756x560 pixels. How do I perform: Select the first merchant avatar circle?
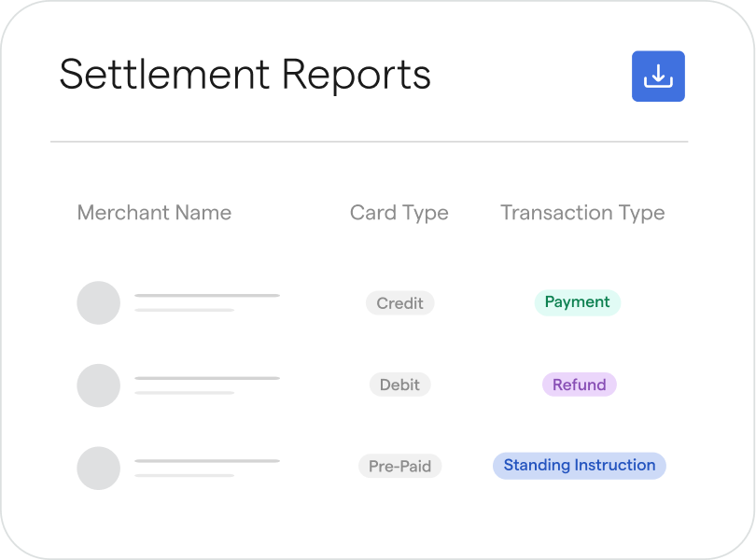[98, 303]
